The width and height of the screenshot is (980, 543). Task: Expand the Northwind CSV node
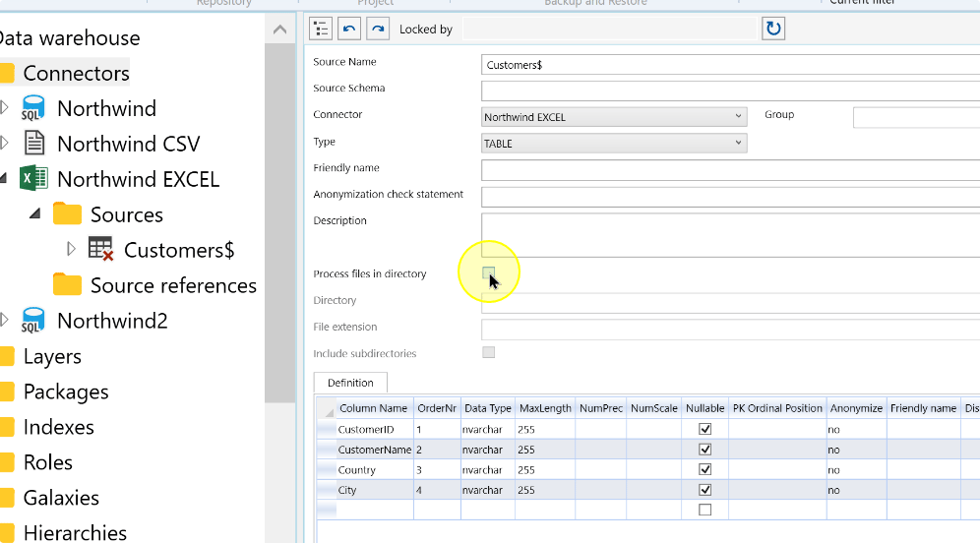pyautogui.click(x=4, y=143)
